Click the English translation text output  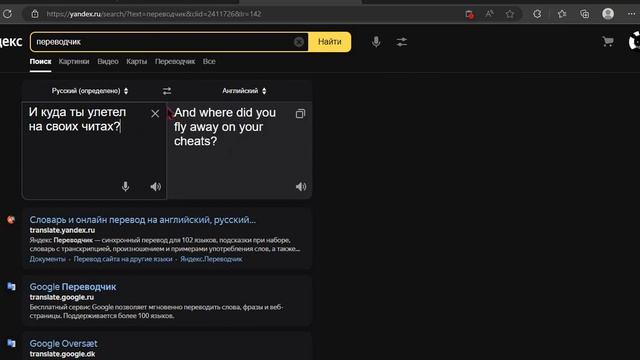coord(225,127)
